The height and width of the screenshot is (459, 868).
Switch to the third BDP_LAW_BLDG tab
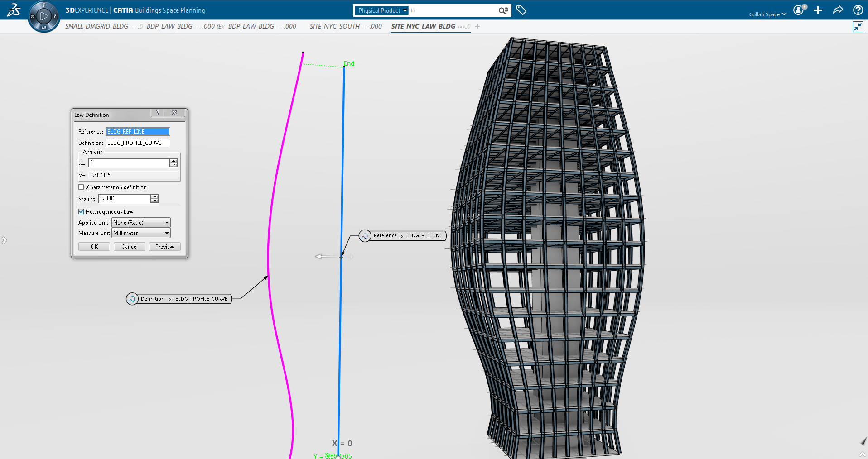[x=262, y=26]
